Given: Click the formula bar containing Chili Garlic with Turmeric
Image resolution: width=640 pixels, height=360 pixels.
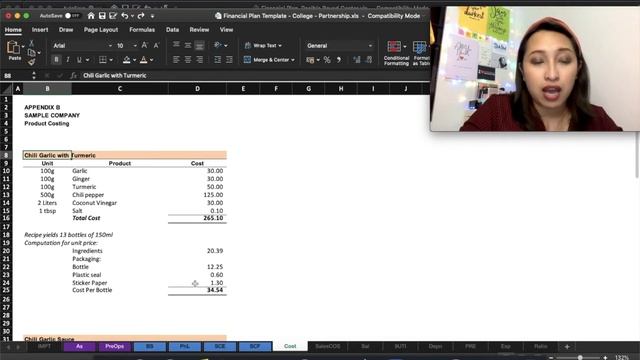Looking at the screenshot, I should (255, 76).
